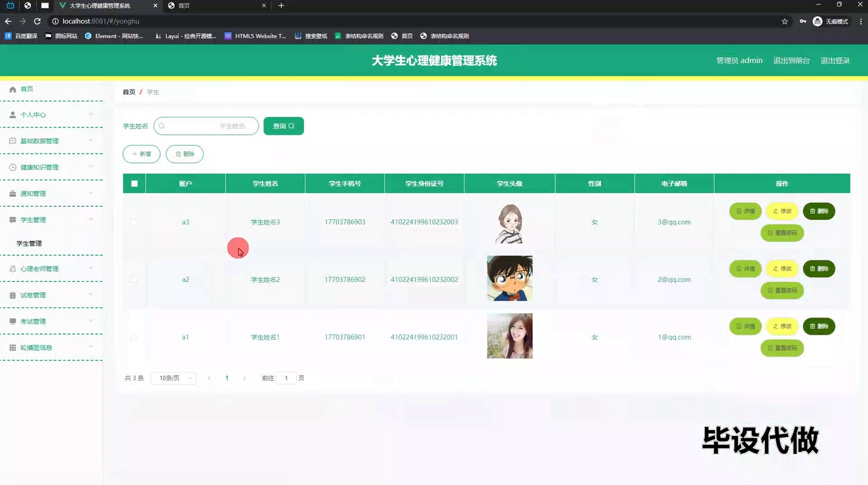This screenshot has width=868, height=485.
Task: Open the browser three-dot menu
Action: [861, 21]
